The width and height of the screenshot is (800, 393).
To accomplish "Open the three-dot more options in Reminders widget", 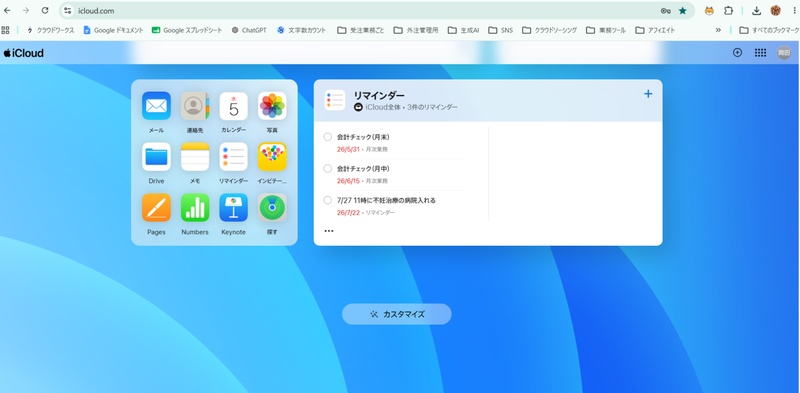I will [x=329, y=231].
